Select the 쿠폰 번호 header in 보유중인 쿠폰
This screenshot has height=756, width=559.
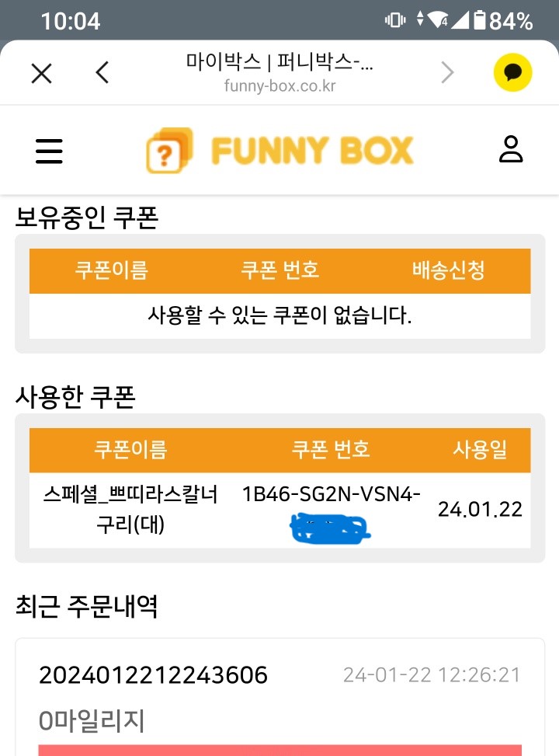point(280,270)
